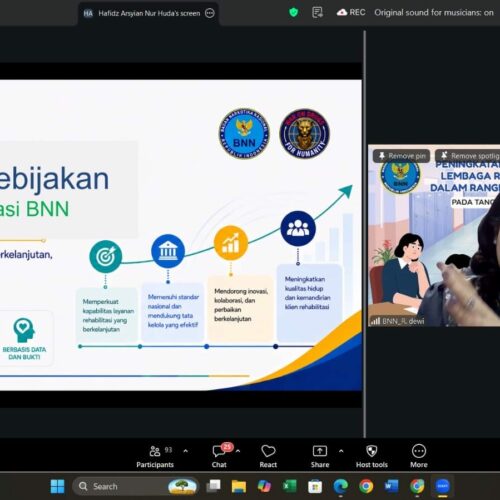Switch to Zoom app in taskbar
500x500 pixels.
point(442,486)
